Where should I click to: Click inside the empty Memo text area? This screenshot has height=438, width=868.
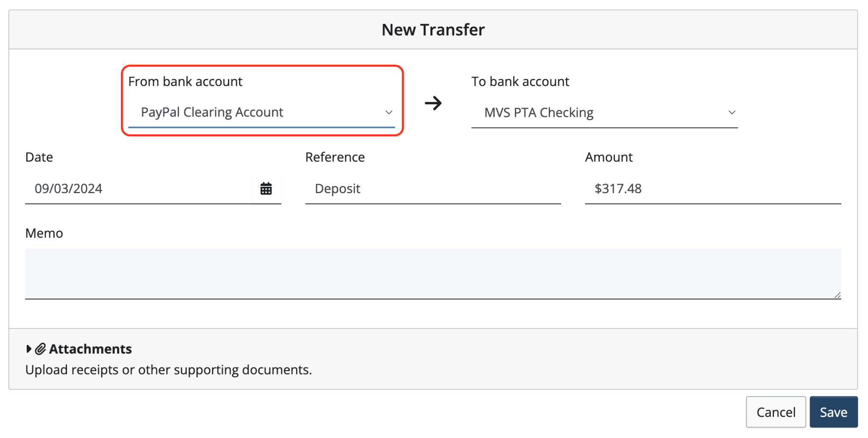432,273
